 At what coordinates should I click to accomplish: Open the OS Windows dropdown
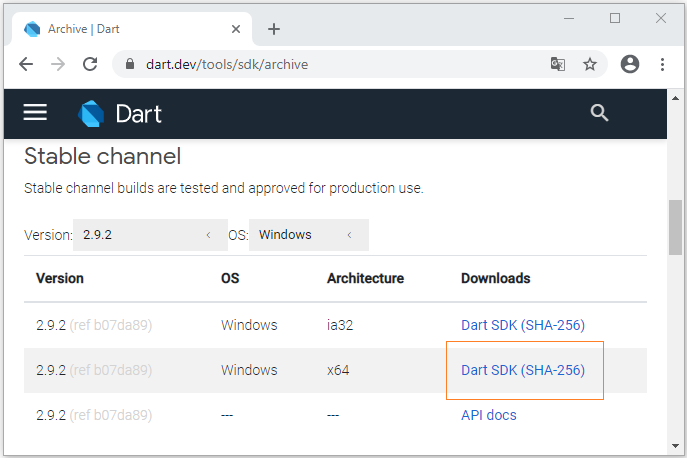309,235
